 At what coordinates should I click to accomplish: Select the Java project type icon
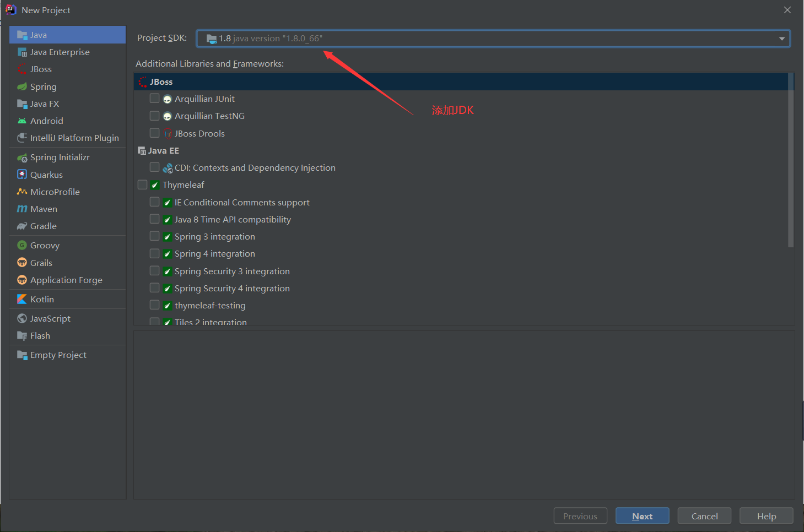pyautogui.click(x=22, y=35)
